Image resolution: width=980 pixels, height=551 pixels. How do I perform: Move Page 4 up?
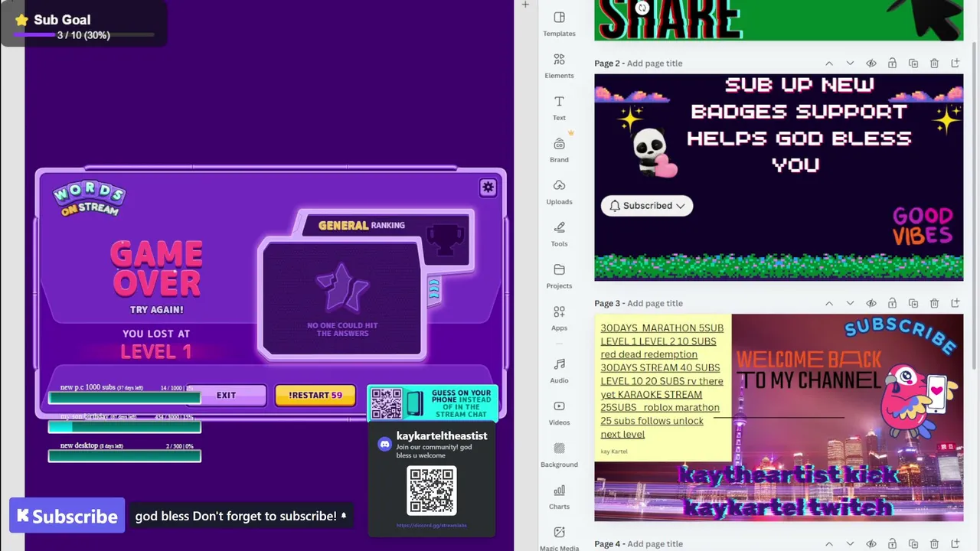829,544
